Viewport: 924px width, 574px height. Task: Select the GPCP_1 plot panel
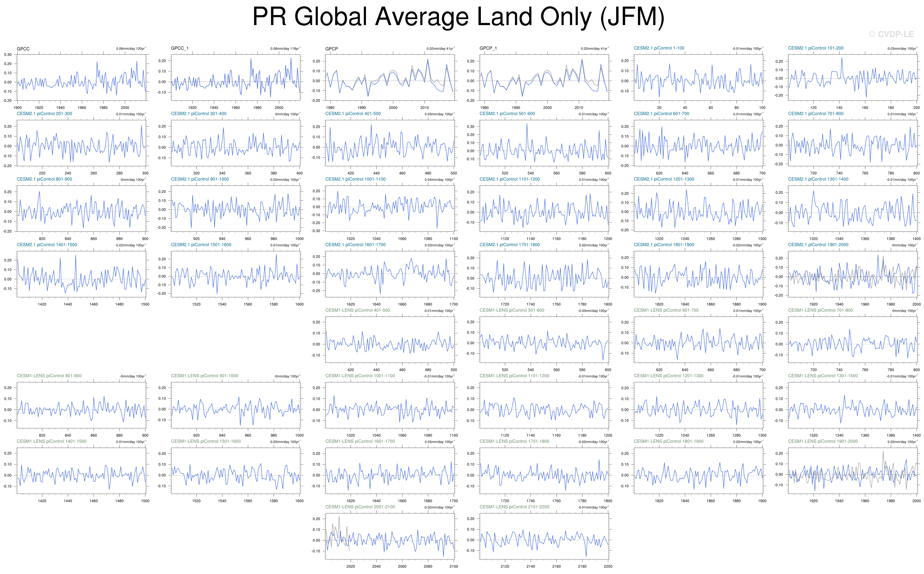pos(544,78)
